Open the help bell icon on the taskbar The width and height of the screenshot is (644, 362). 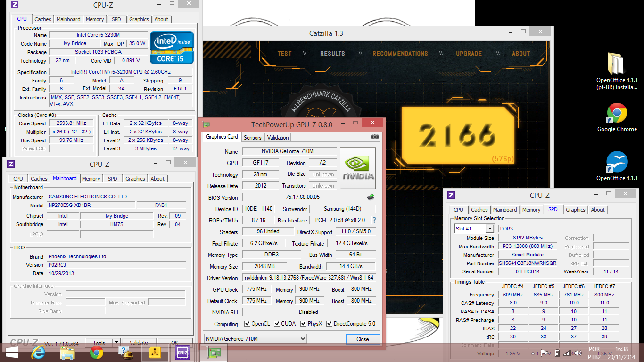tap(125, 353)
